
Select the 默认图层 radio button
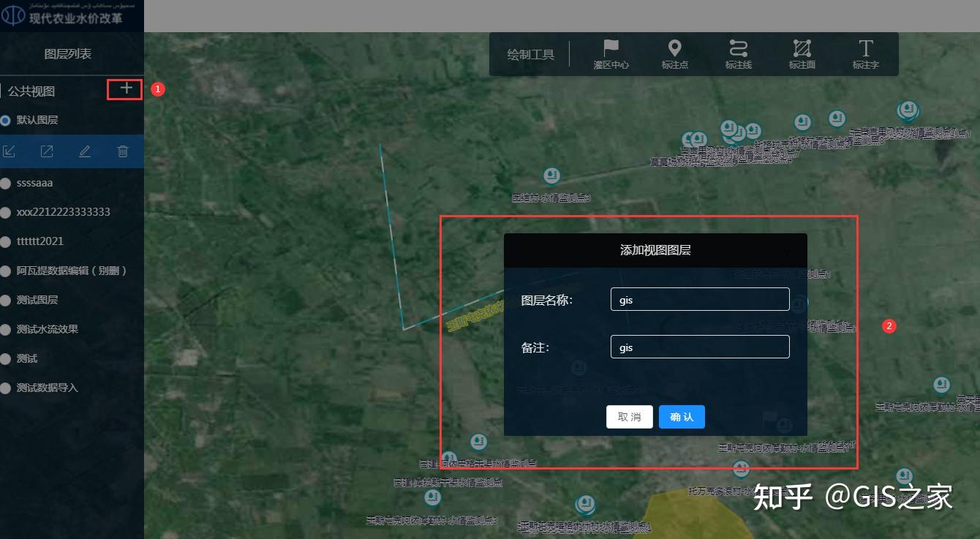point(6,120)
